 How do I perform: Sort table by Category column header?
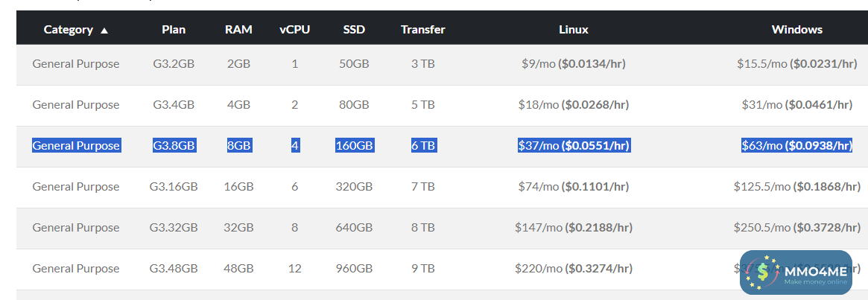69,30
